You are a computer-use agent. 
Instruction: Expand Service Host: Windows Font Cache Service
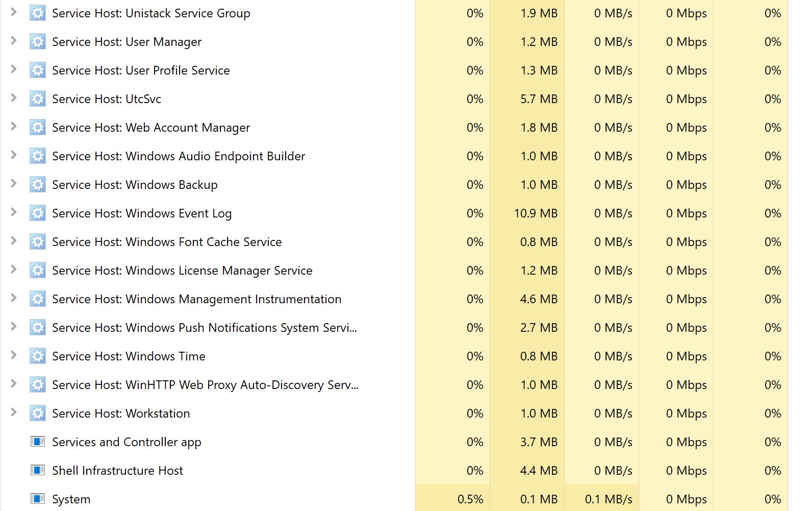point(14,240)
